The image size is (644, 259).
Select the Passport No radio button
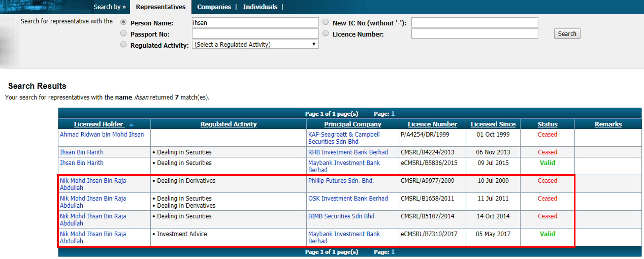pos(123,33)
